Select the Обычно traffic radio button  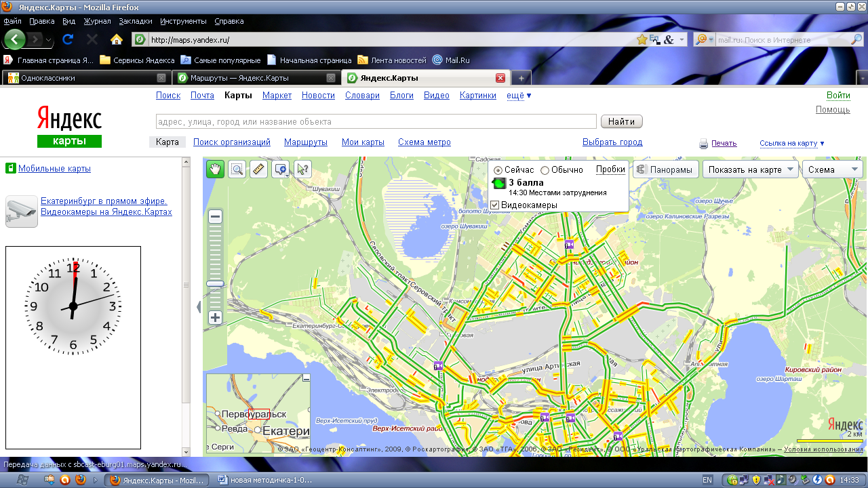coord(545,170)
